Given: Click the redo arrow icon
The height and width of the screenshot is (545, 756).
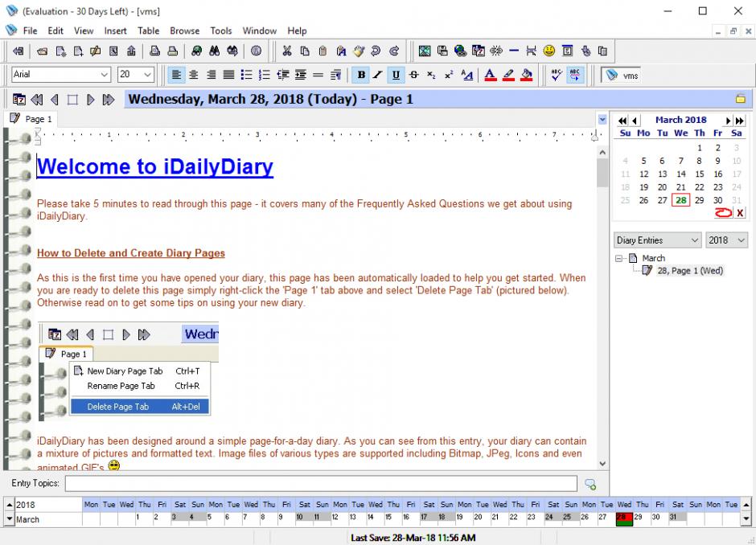Looking at the screenshot, I should point(394,51).
